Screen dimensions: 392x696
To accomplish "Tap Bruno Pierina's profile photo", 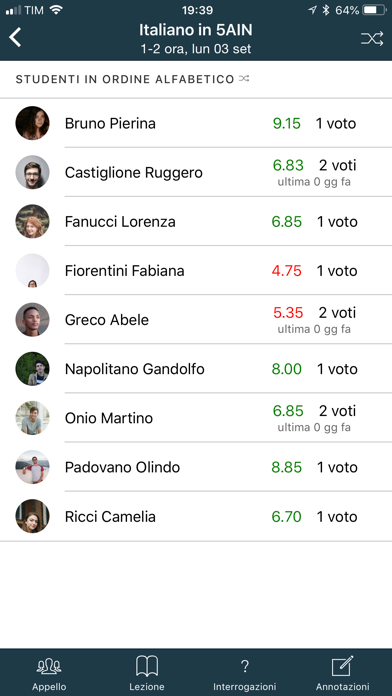I will pyautogui.click(x=32, y=123).
